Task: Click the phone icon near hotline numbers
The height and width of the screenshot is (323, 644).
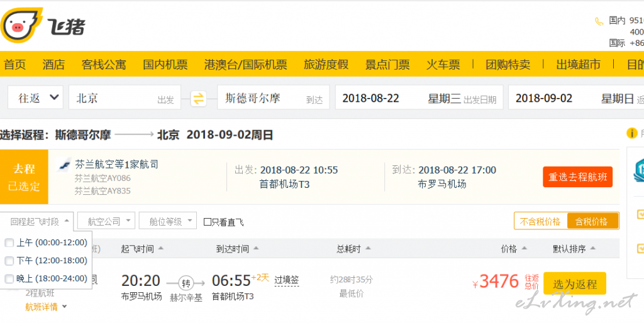Action: click(x=599, y=21)
